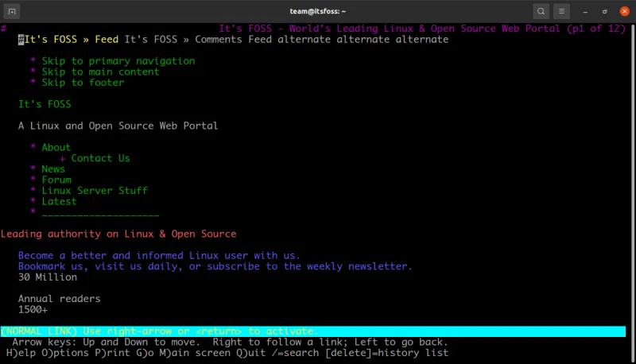Maximize the terminal window
The width and height of the screenshot is (636, 364).
click(x=604, y=11)
